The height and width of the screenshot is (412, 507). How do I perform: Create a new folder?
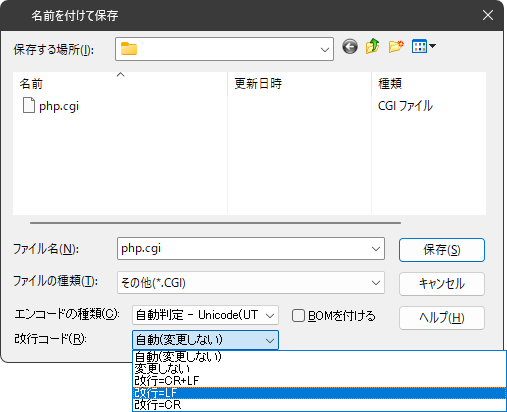(396, 46)
